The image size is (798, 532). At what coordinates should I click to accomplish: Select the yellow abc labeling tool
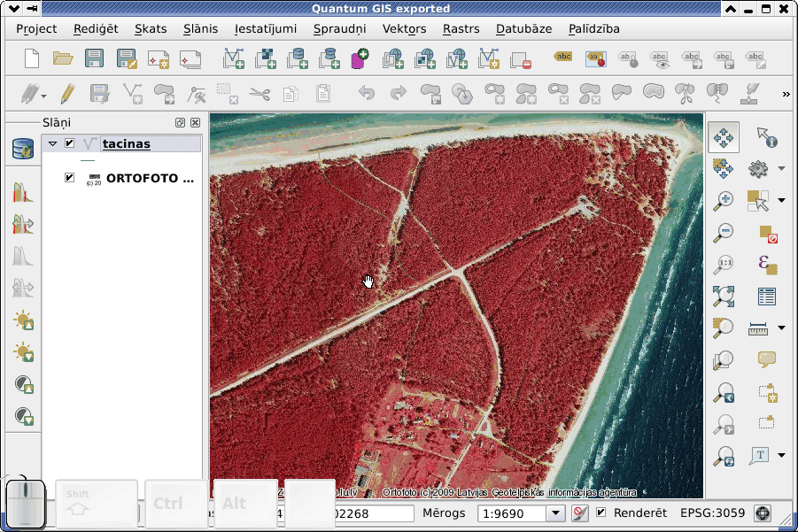point(563,57)
